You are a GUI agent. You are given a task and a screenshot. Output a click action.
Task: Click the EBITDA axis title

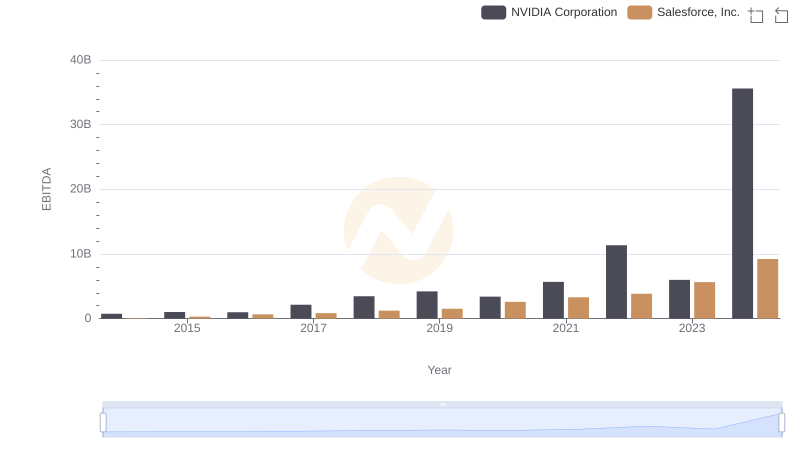[46, 189]
